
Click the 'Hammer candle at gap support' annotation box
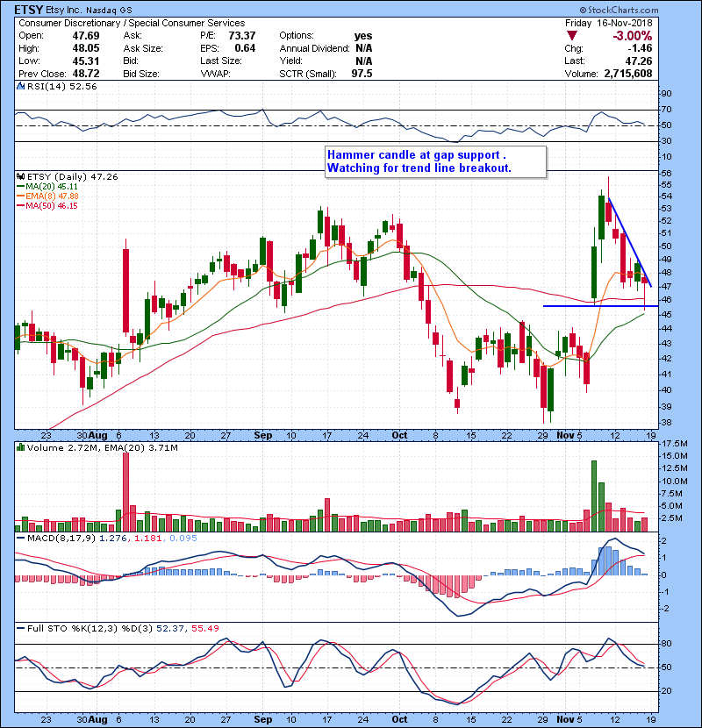tap(435, 161)
